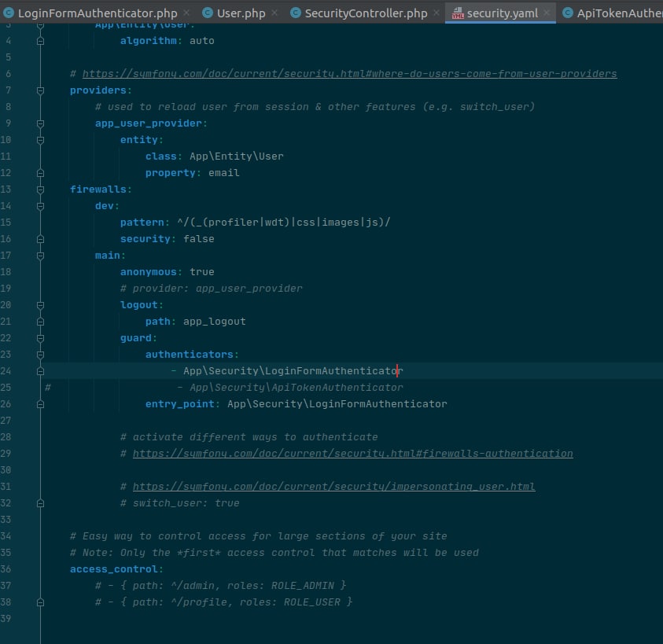Screen dimensions: 663x644
Task: Click the 'App\Entity\User' class value
Action: [237, 156]
